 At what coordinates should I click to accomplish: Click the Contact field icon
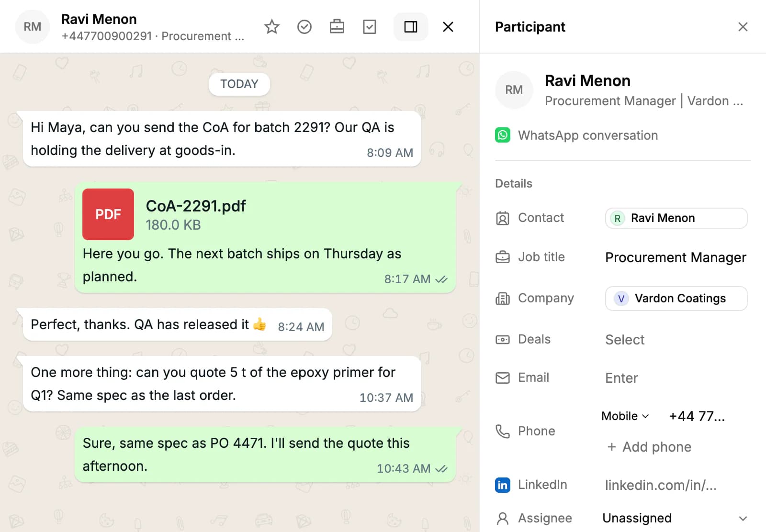503,218
